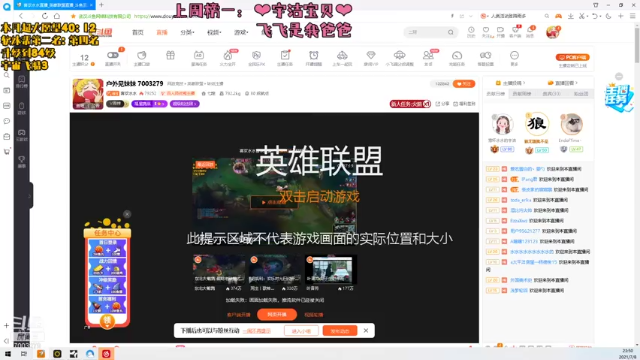The image size is (640, 360).
Task: Expand the 直播回看 section arrow
Action: click(x=576, y=83)
